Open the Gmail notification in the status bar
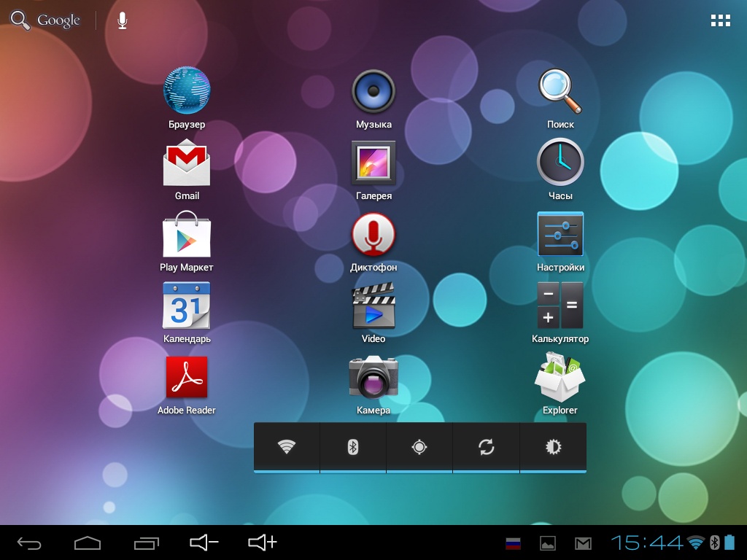The image size is (747, 560). click(583, 543)
